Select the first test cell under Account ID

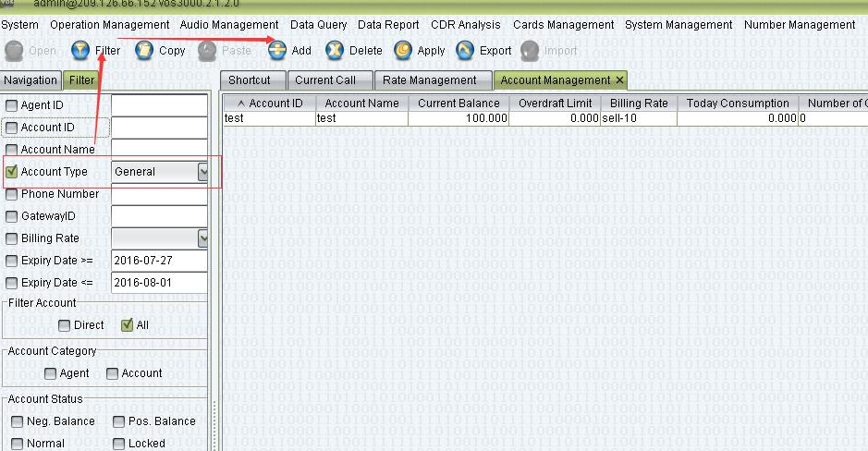270,118
